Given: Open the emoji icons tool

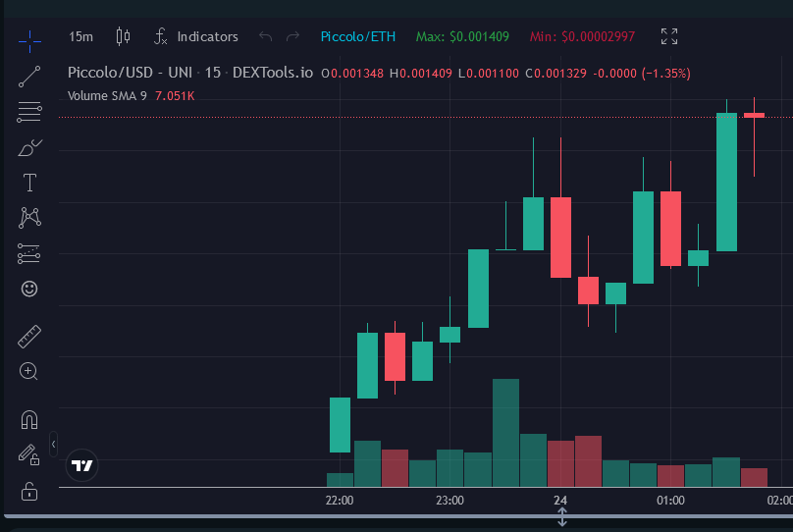Looking at the screenshot, I should click(29, 289).
